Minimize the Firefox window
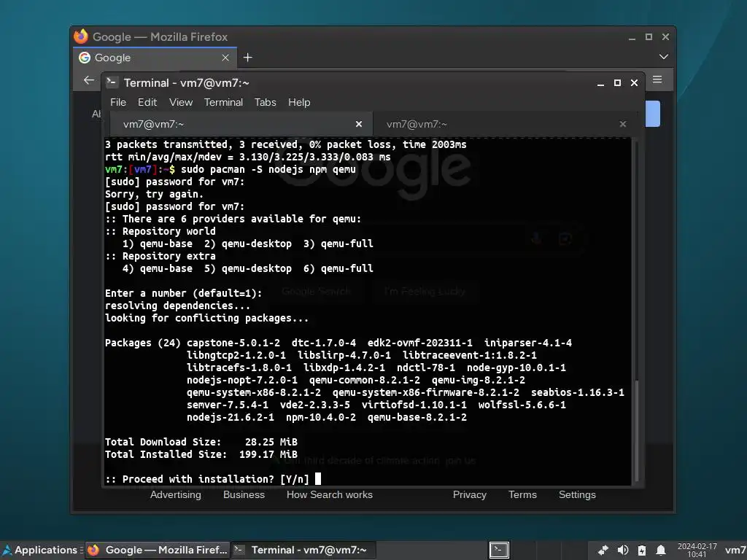 pos(632,37)
